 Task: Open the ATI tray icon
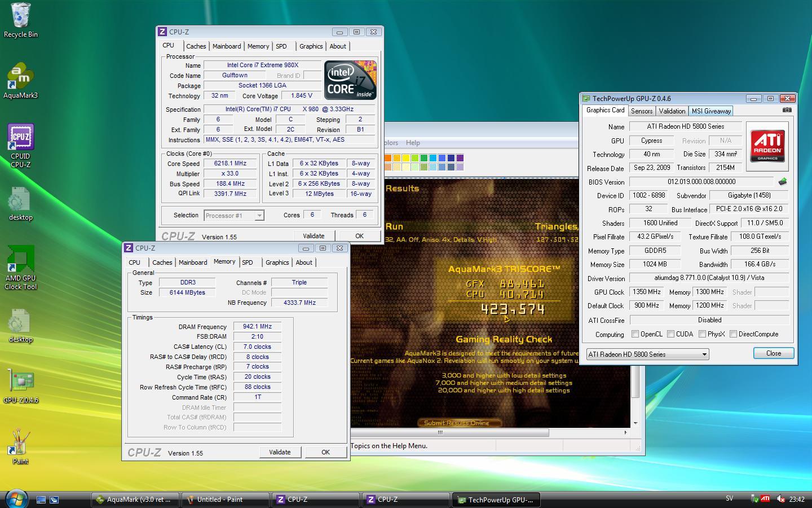click(765, 499)
